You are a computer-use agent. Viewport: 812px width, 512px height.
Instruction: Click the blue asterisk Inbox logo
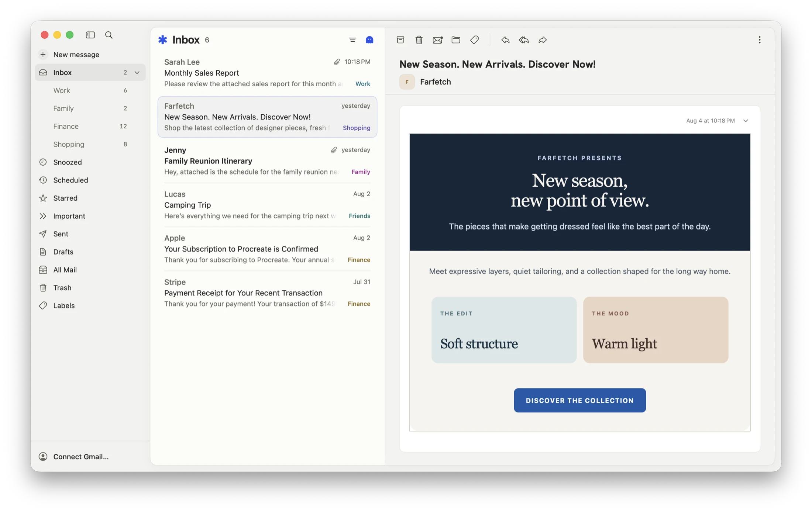tap(163, 39)
